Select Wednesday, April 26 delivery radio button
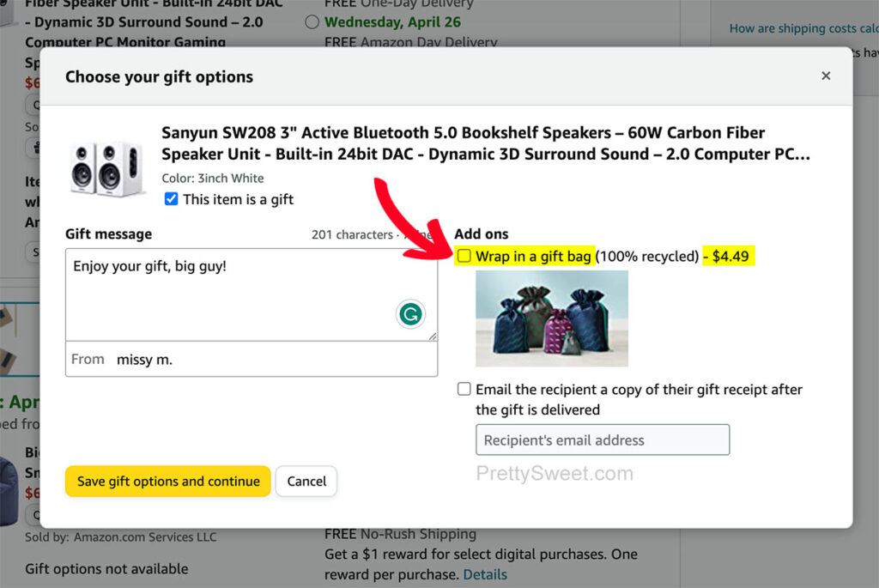Image resolution: width=879 pixels, height=588 pixels. coord(312,21)
